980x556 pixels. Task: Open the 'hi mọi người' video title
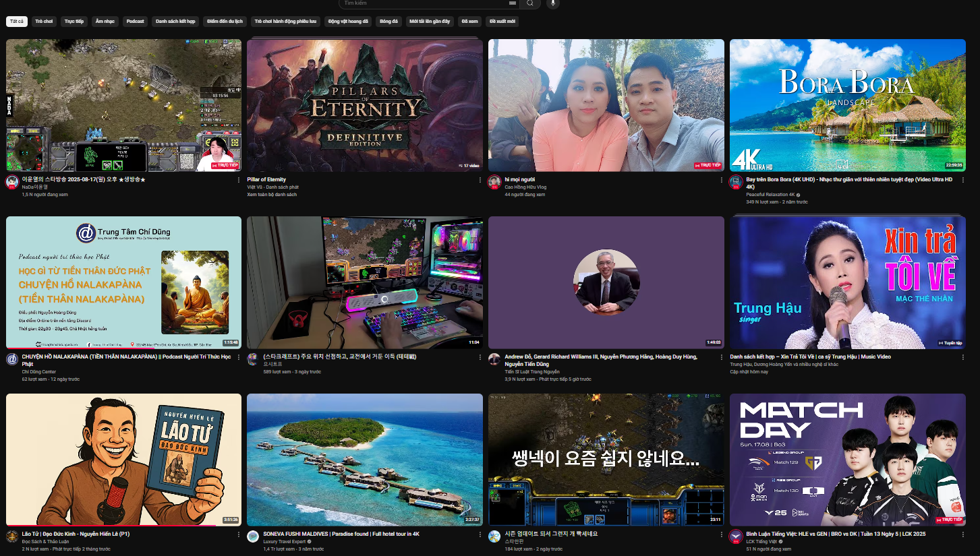(519, 179)
